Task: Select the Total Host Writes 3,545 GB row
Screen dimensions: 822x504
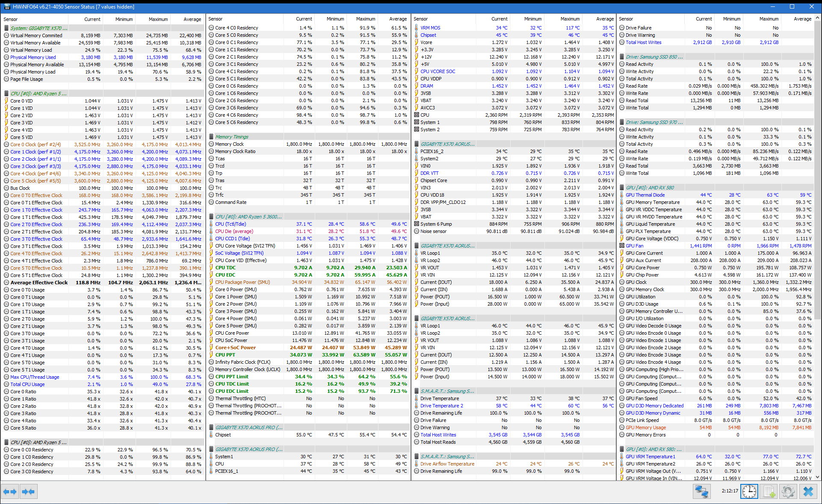Action: click(x=514, y=435)
